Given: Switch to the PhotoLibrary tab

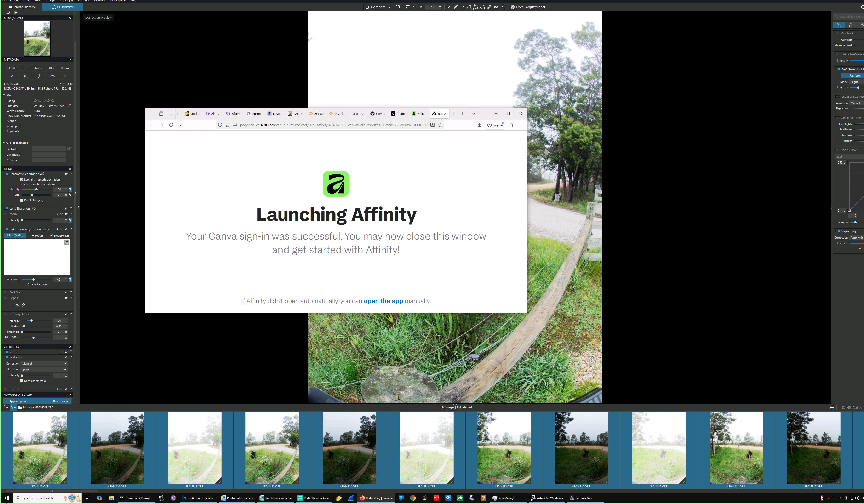Looking at the screenshot, I should (x=22, y=7).
